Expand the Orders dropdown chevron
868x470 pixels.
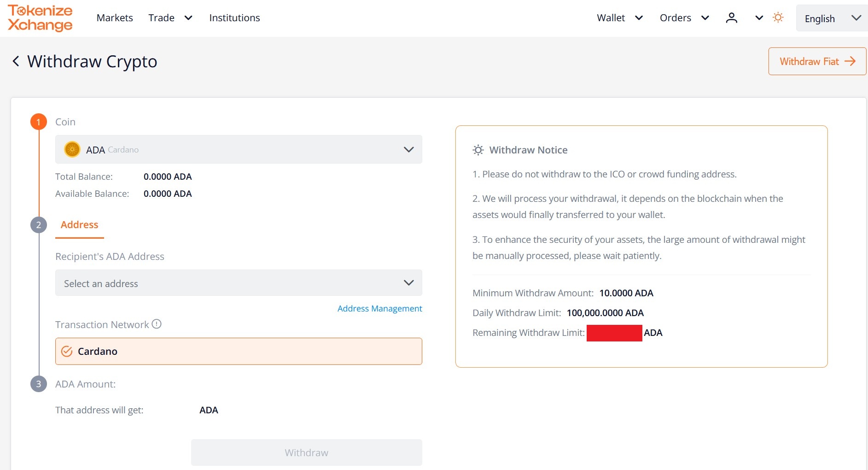click(x=705, y=18)
